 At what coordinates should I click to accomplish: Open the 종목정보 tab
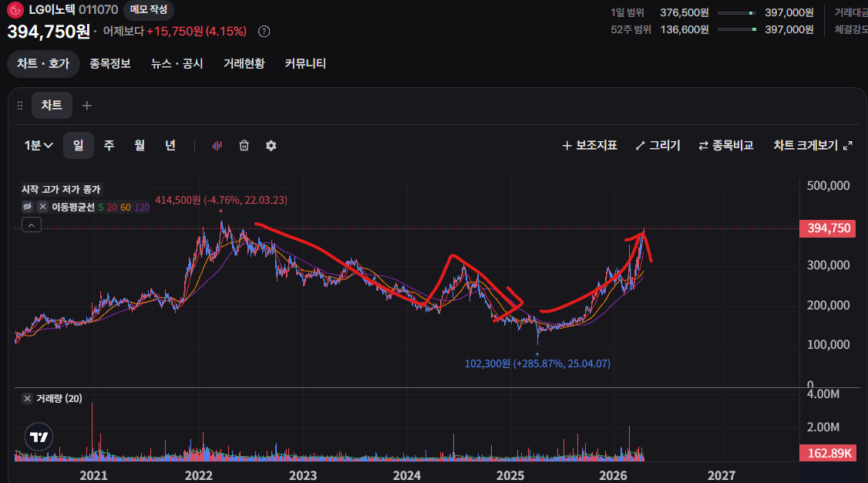click(x=110, y=64)
